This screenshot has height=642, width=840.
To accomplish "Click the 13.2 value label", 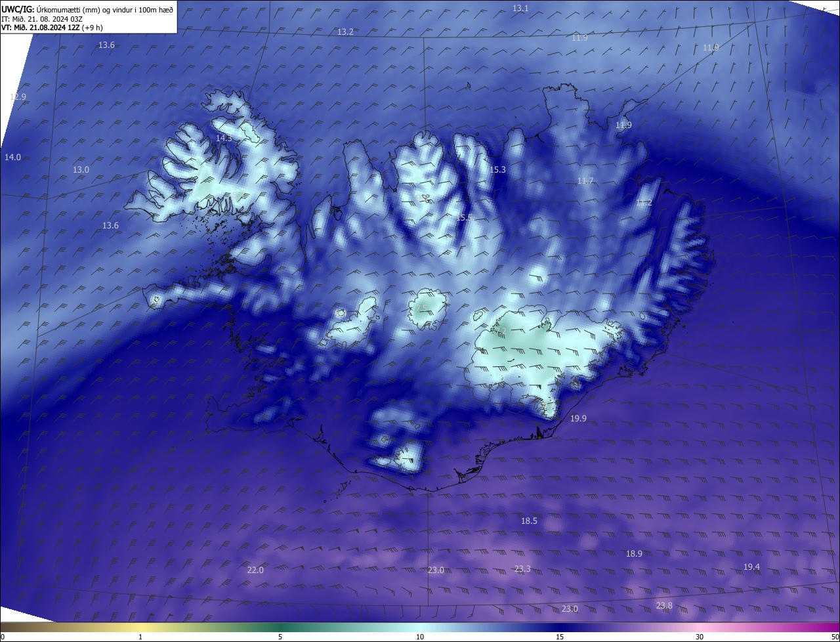I will coord(345,32).
